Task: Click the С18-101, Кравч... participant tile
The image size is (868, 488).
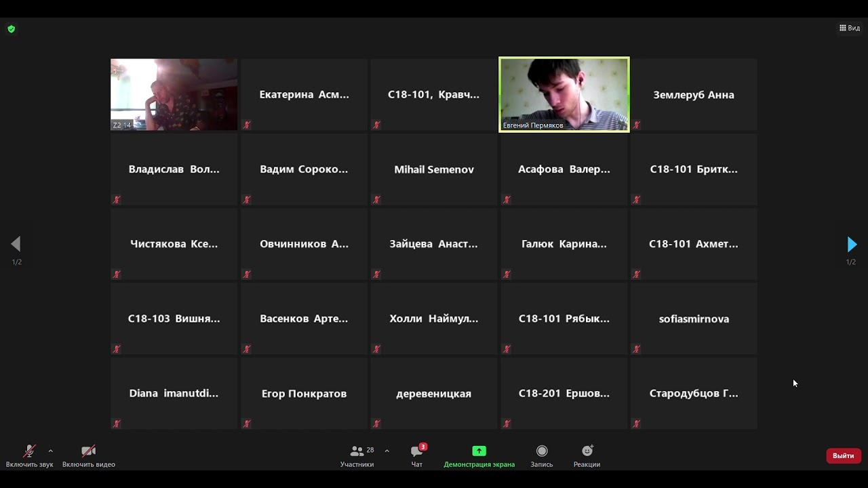Action: click(434, 94)
